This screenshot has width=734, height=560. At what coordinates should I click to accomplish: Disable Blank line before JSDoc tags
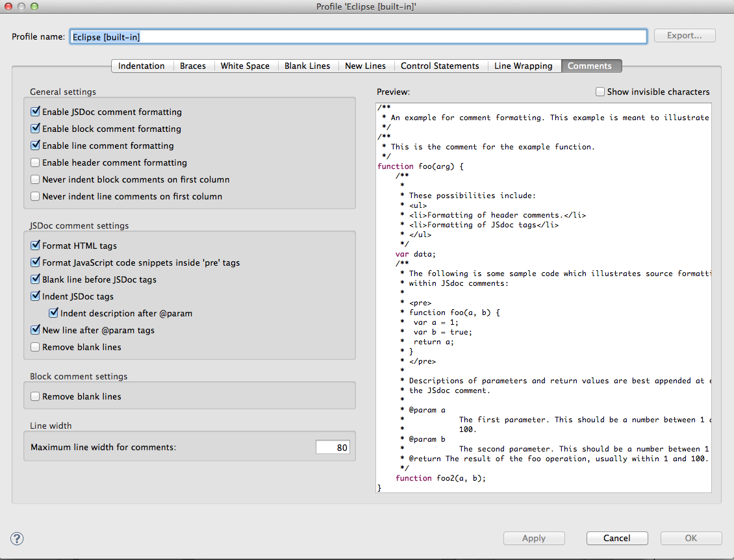pyautogui.click(x=36, y=279)
